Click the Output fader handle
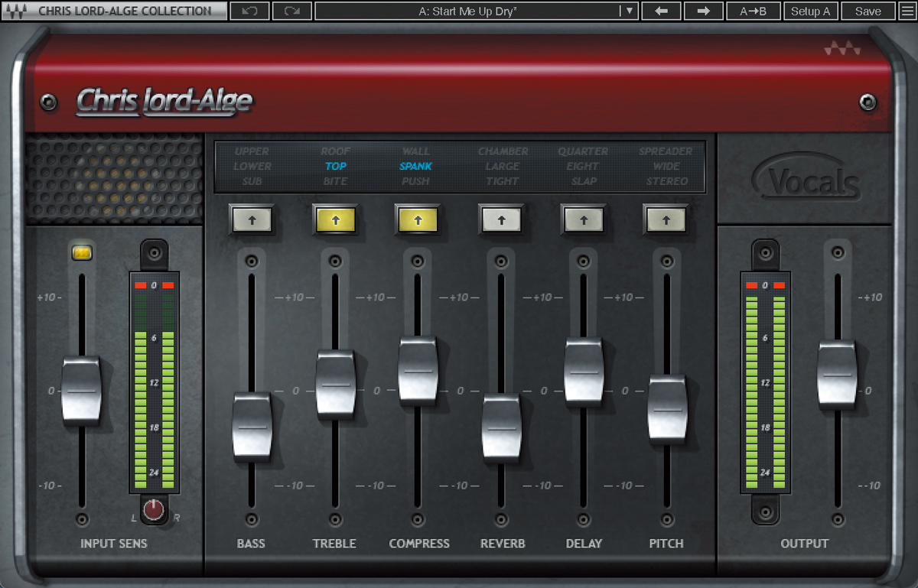Viewport: 918px width, 588px height. coord(837,375)
